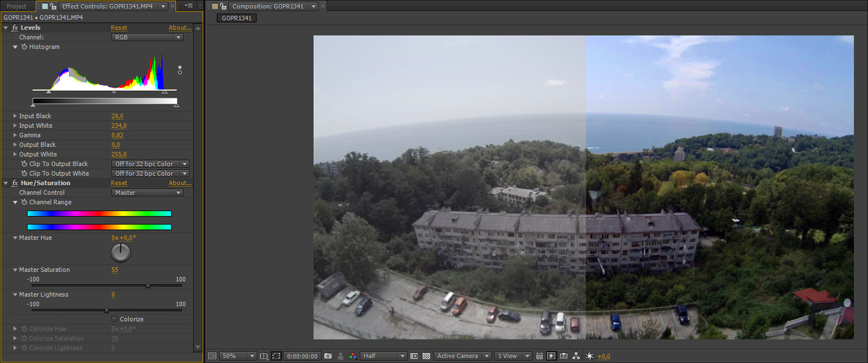The height and width of the screenshot is (363, 868).
Task: Switch to the Project tab
Action: pos(16,6)
